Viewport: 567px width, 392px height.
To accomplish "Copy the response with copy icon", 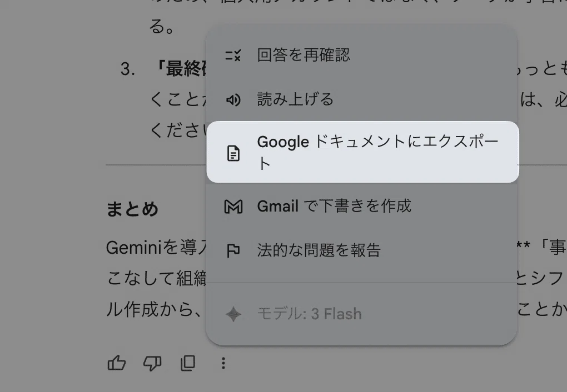I will [188, 363].
